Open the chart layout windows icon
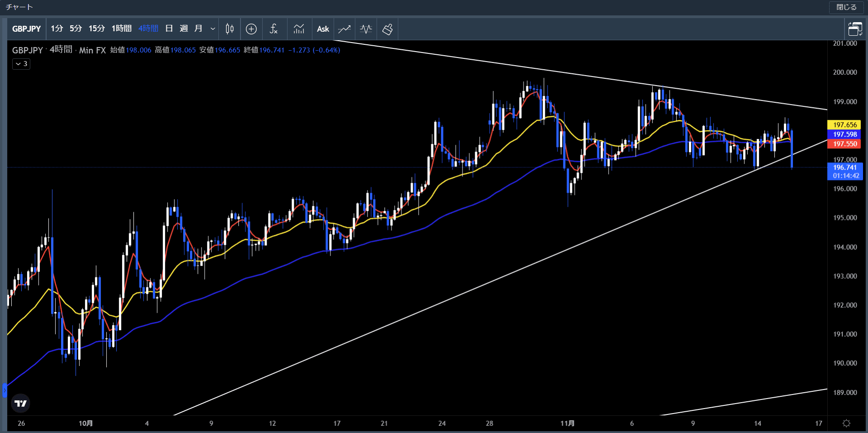The height and width of the screenshot is (433, 868). pyautogui.click(x=855, y=29)
